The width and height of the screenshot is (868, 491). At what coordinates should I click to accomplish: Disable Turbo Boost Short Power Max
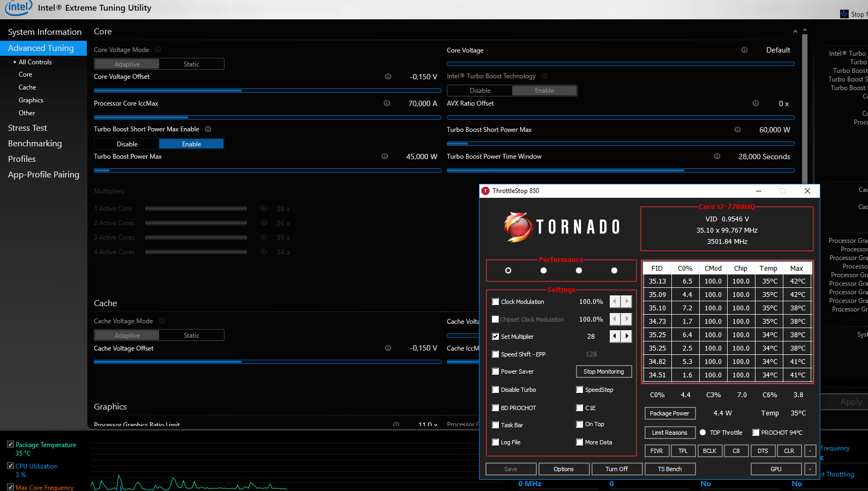pyautogui.click(x=127, y=144)
